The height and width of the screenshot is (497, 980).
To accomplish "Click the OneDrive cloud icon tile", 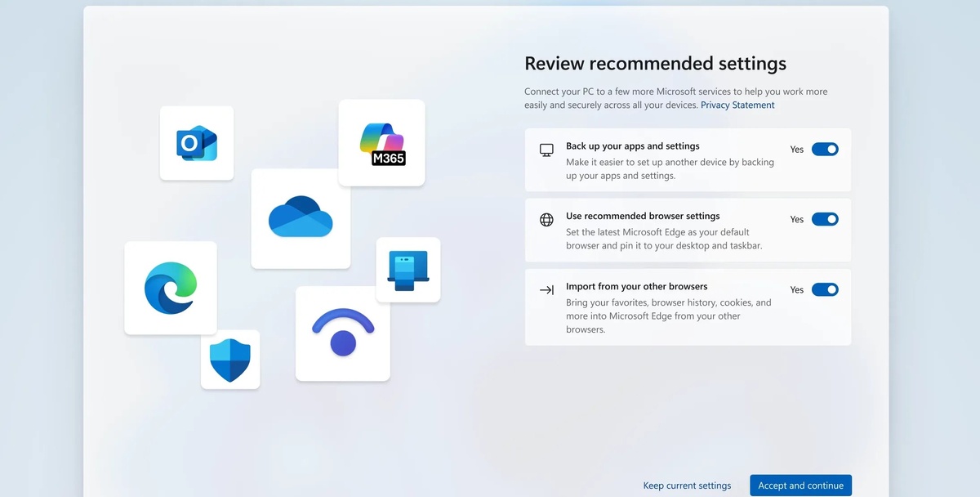I will [x=301, y=218].
